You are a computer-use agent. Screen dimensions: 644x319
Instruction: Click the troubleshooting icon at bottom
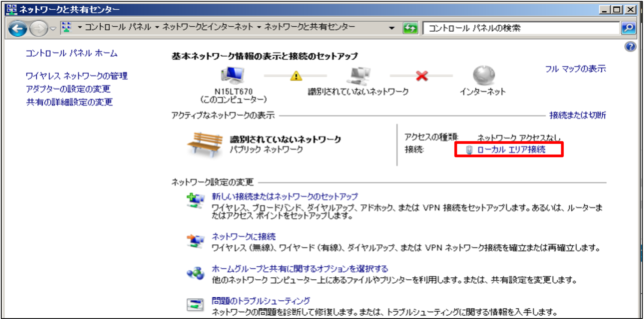[195, 305]
